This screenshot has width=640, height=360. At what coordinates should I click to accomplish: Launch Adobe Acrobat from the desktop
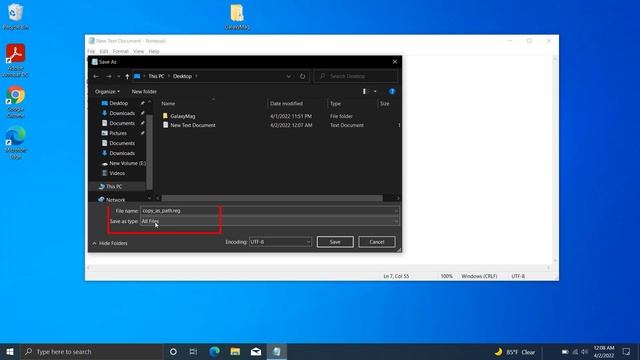[x=16, y=60]
